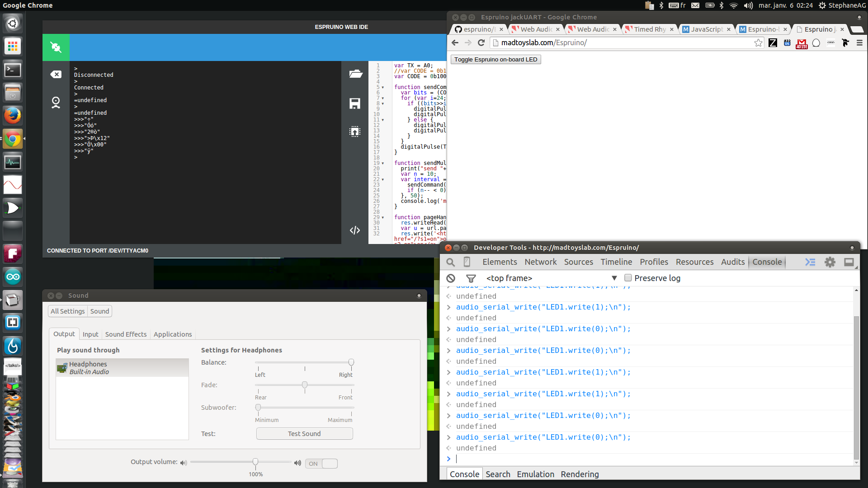
Task: Collapse code fold at line 5
Action: click(383, 87)
